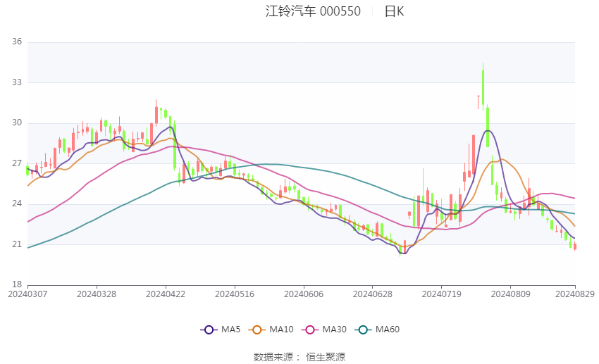Click the x-axis label 20240829
Screen dimensions: 599x364
coord(575,294)
